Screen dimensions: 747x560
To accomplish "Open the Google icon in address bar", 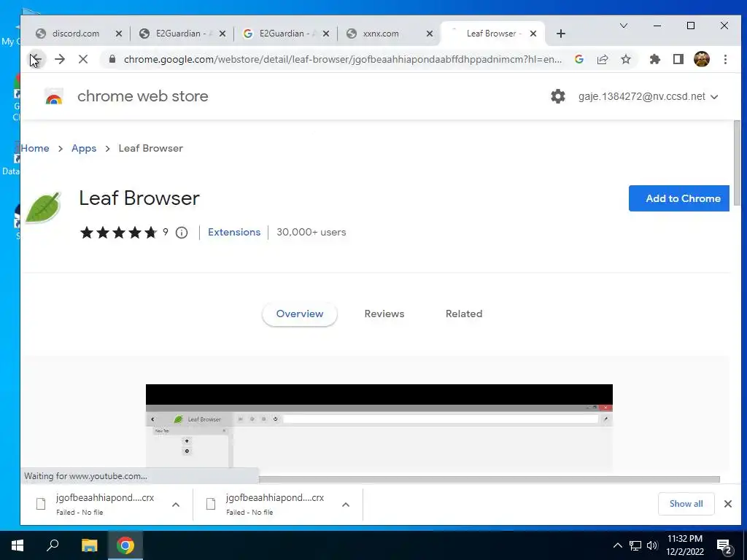I will pos(579,60).
